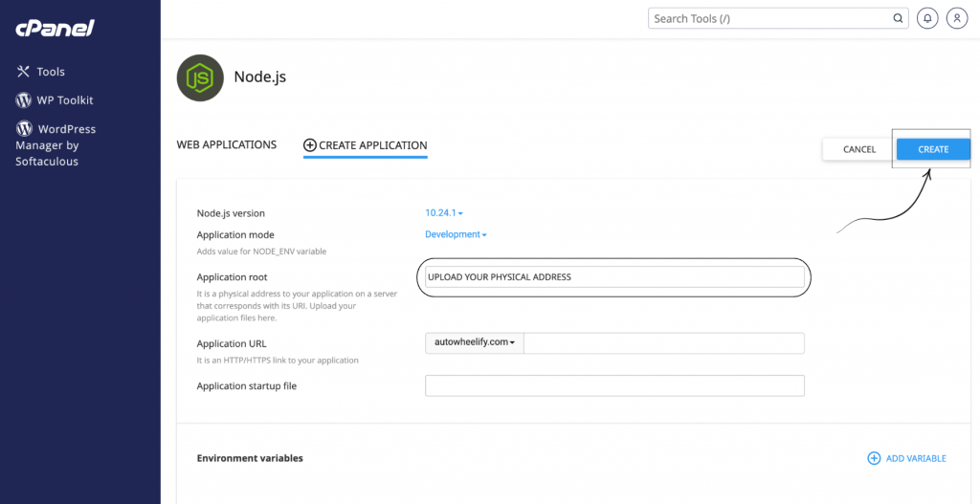
Task: Open the Application mode Development dropdown
Action: coord(456,234)
